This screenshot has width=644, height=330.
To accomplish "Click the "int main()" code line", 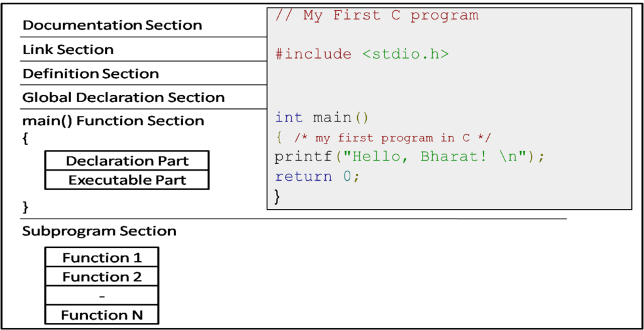I will 321,118.
